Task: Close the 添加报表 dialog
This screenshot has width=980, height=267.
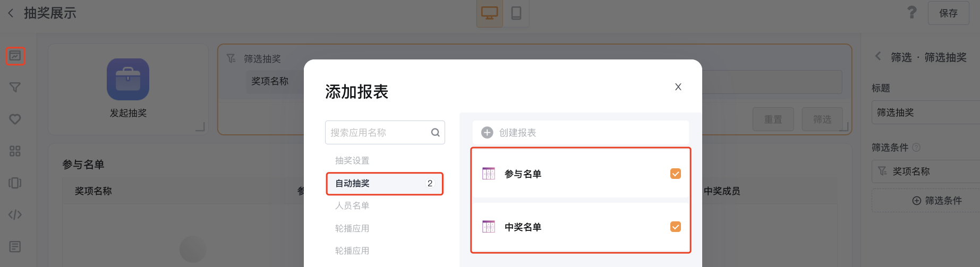Action: [678, 87]
